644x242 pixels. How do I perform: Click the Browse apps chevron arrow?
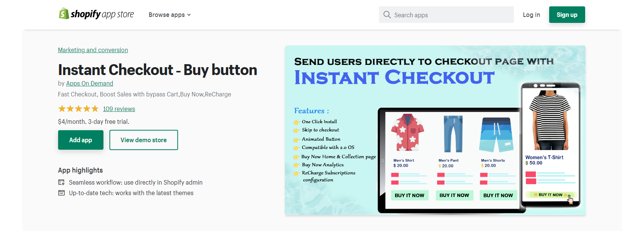[x=189, y=15]
